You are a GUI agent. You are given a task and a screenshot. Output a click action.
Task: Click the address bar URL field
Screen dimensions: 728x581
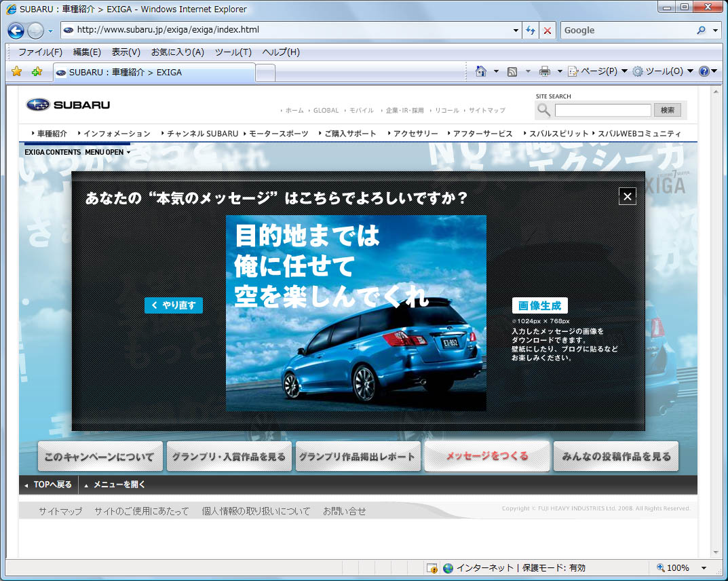(286, 30)
